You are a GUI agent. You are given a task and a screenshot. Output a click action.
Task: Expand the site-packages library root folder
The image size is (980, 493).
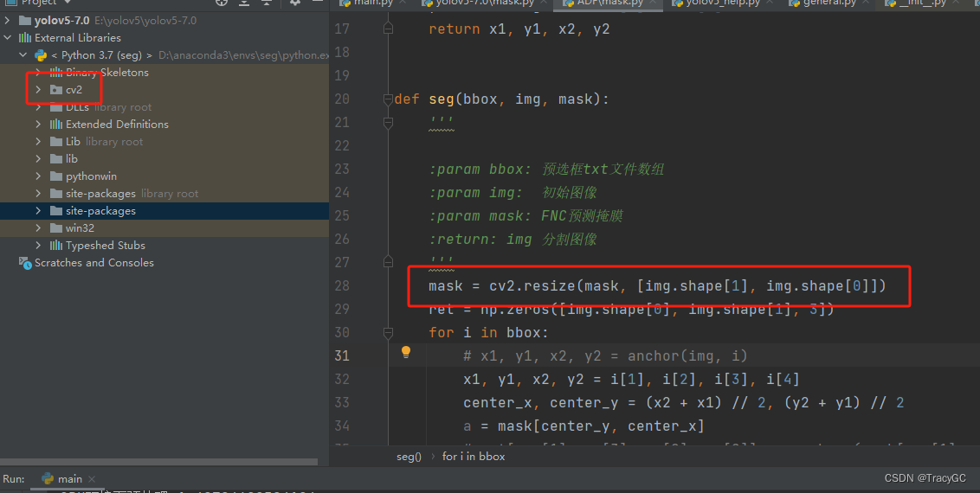click(x=39, y=194)
